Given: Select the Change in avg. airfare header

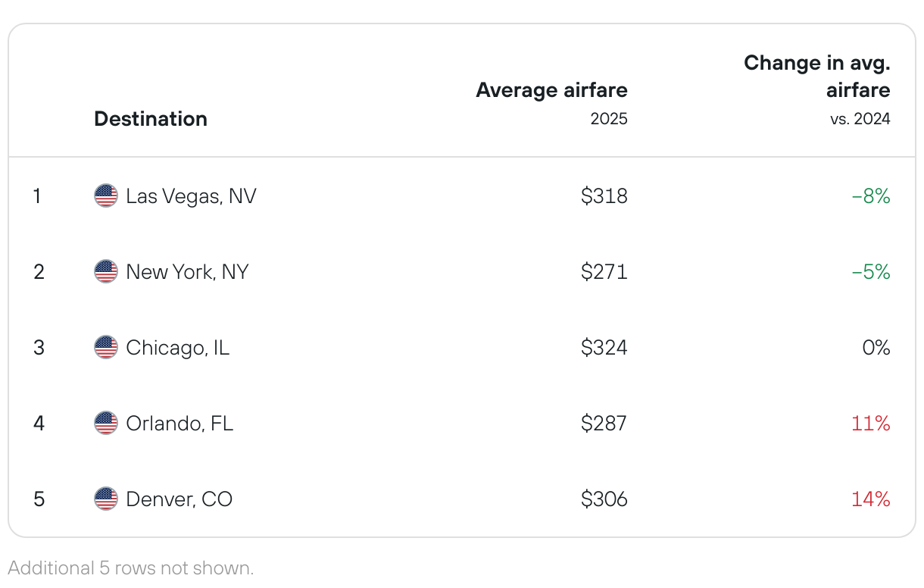Looking at the screenshot, I should [x=817, y=77].
